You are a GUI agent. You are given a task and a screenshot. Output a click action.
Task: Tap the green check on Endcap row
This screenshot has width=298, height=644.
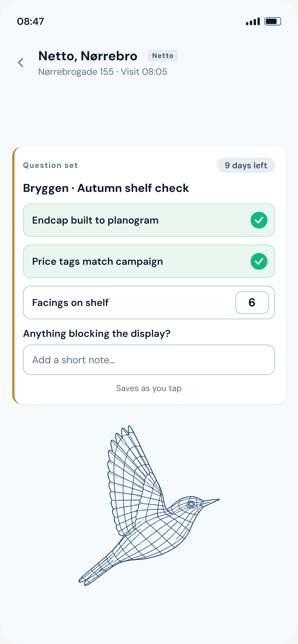259,220
